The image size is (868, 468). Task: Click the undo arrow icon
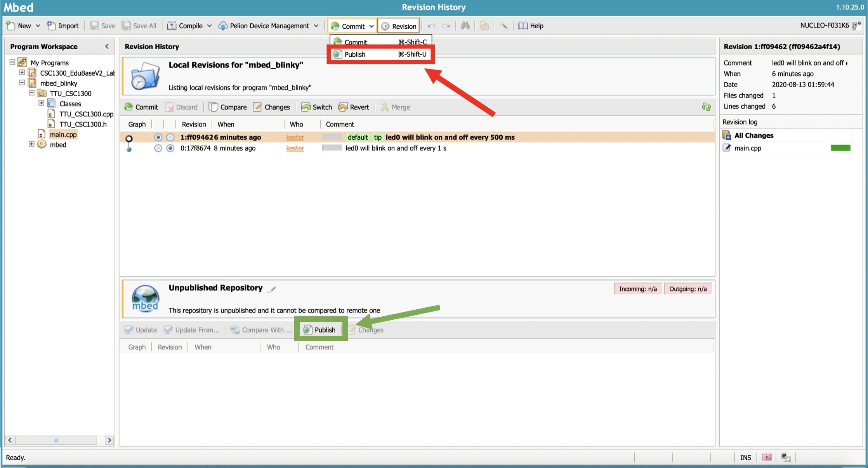(x=431, y=26)
